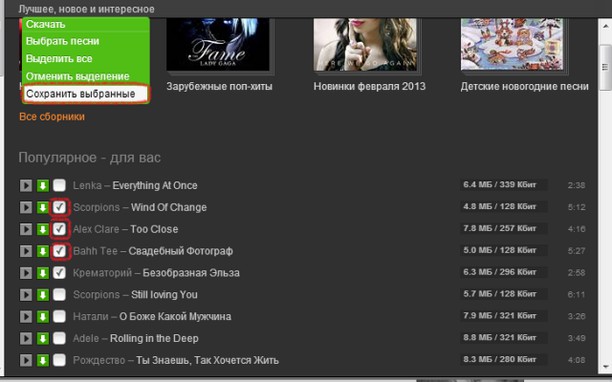Uncheck Bahh Tee – Свадебный Фотограф checkbox
This screenshot has width=612, height=382.
click(x=59, y=251)
